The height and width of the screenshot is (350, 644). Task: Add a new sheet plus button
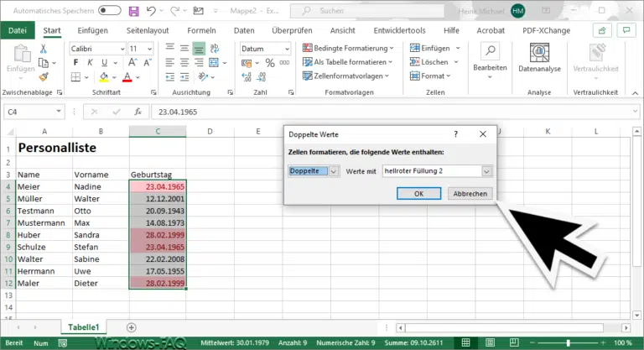click(x=132, y=328)
